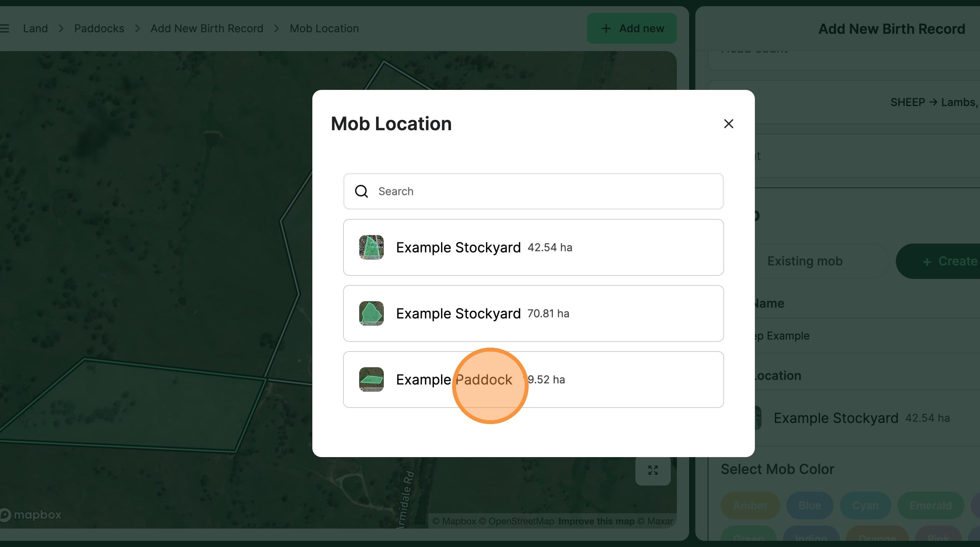Select Example Stockyard 70.81 ha thumbnail

[x=371, y=313]
